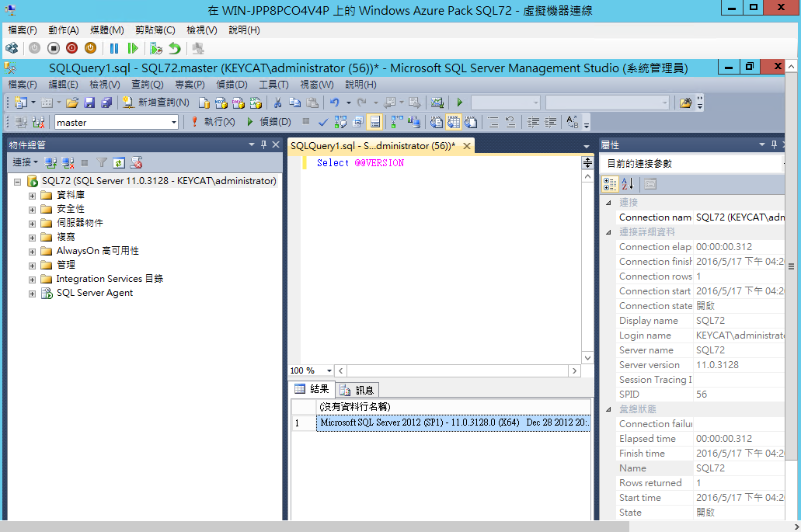Click the Decrease Indent icon
Viewport: 801px width, 532px height.
tap(533, 122)
